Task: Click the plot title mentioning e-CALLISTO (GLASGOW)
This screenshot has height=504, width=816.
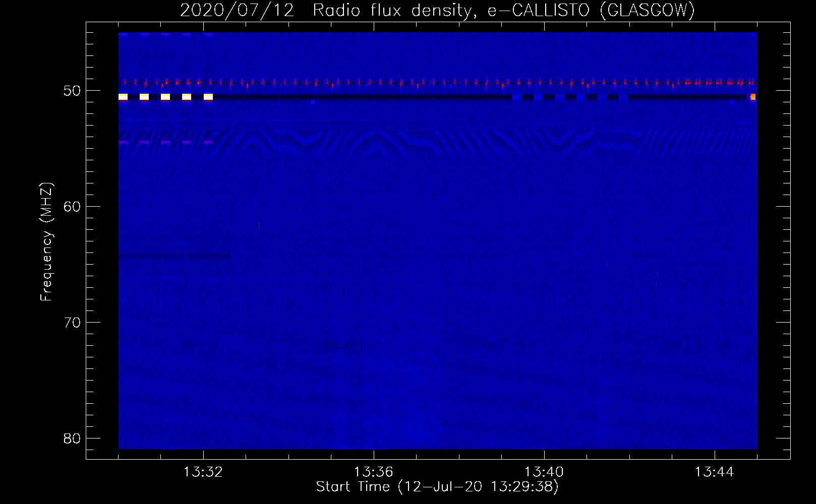Action: [438, 10]
